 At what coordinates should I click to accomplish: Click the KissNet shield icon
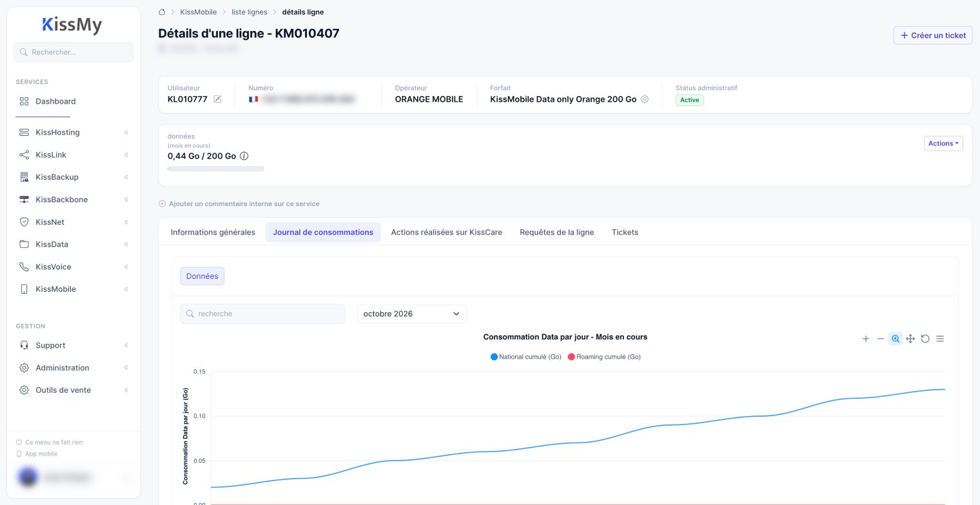[x=24, y=222]
